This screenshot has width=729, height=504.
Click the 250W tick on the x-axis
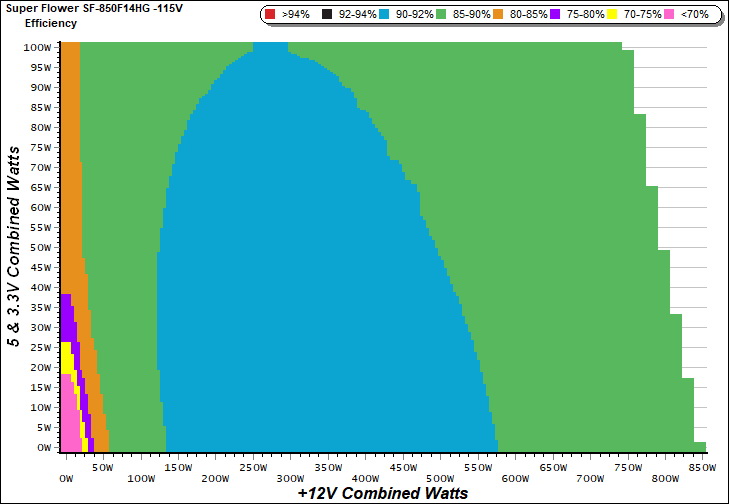click(254, 467)
